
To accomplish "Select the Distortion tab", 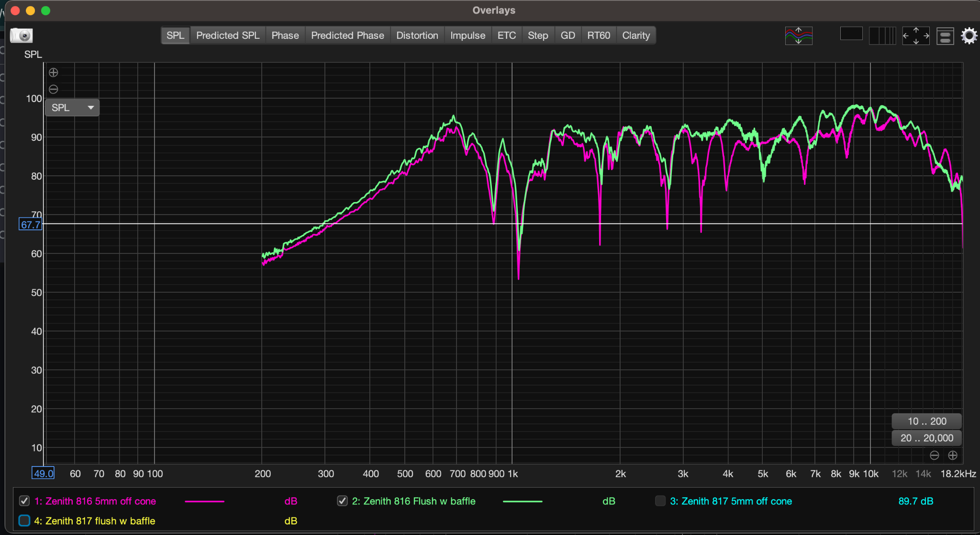I will point(417,35).
